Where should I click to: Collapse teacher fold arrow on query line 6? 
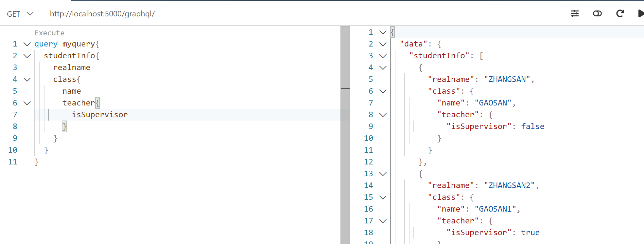click(27, 103)
